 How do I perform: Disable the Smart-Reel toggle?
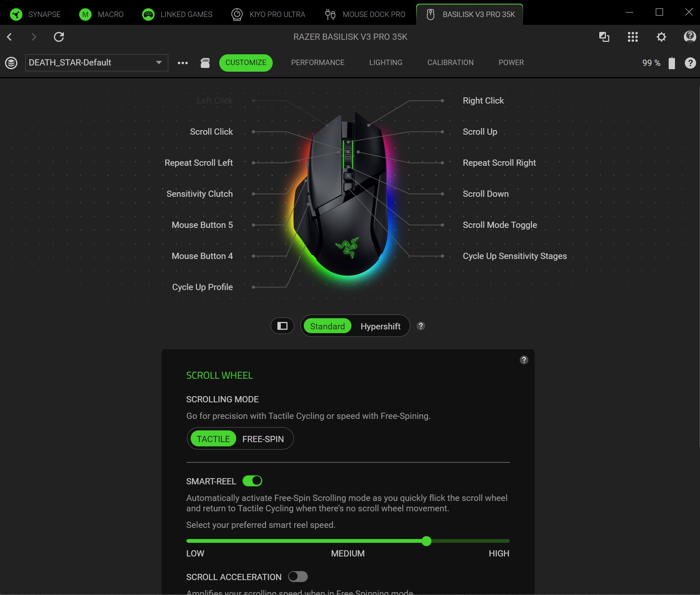252,481
